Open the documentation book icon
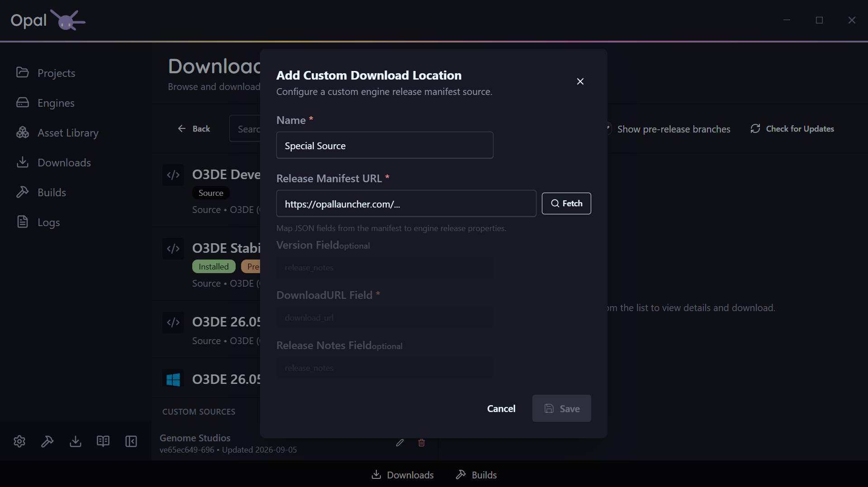 [103, 441]
